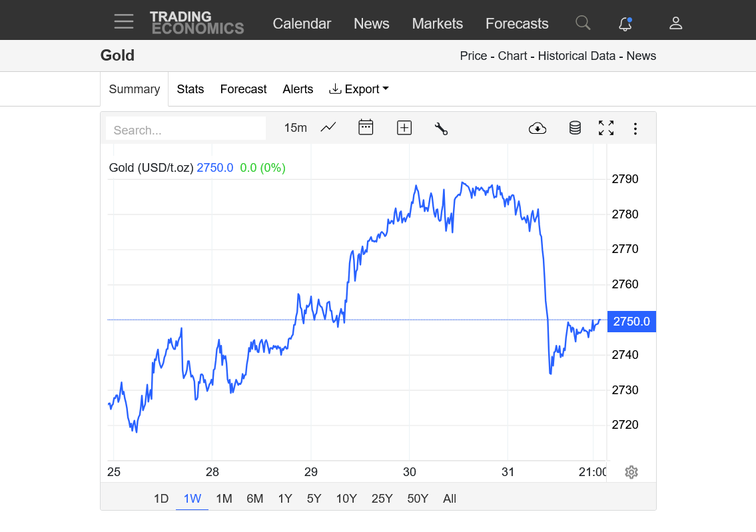Open the 15m interval selector
The image size is (756, 532).
(x=295, y=128)
